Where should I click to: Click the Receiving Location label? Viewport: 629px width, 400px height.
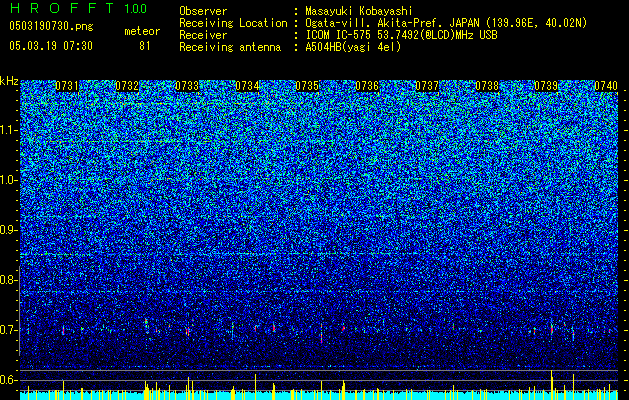(x=233, y=23)
